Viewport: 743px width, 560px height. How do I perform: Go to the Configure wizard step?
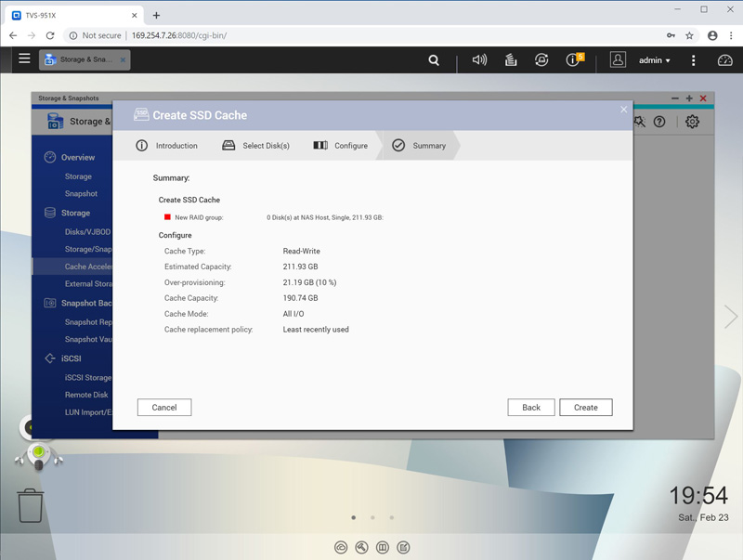click(x=340, y=146)
